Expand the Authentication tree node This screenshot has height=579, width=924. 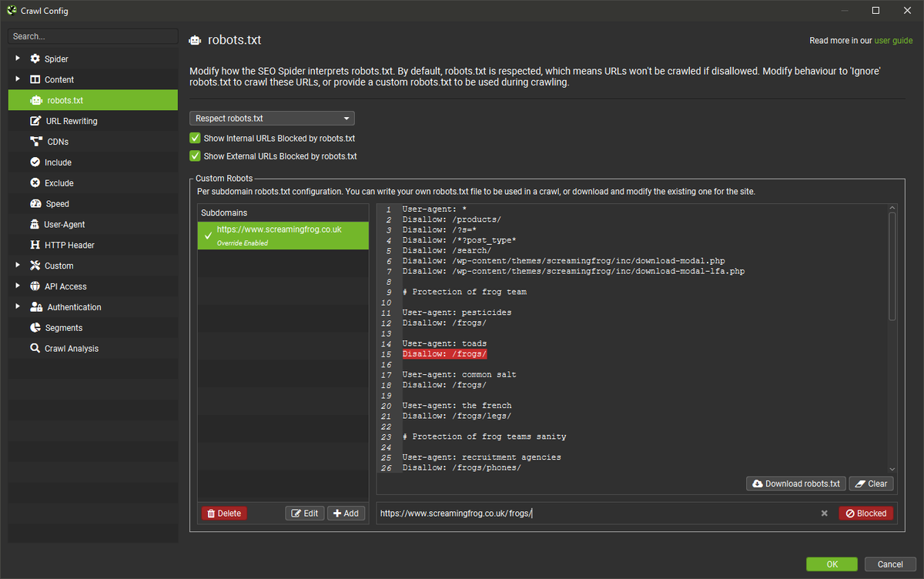[x=18, y=307]
